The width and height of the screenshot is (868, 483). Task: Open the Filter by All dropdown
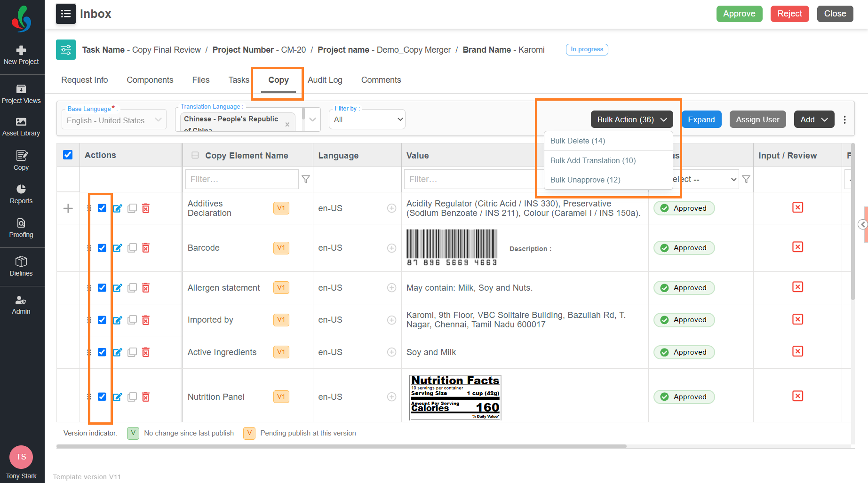click(x=367, y=119)
